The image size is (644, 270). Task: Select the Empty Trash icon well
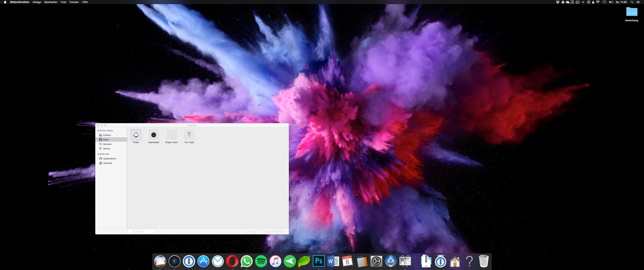(171, 135)
